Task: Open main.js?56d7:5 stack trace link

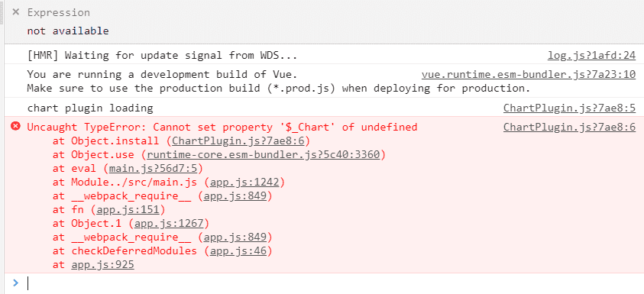Action: (x=154, y=169)
